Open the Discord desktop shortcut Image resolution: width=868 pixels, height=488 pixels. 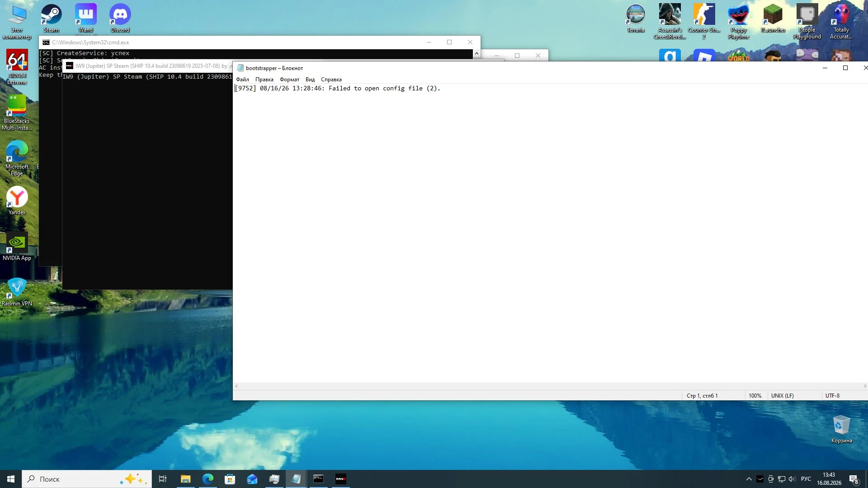pyautogui.click(x=120, y=19)
